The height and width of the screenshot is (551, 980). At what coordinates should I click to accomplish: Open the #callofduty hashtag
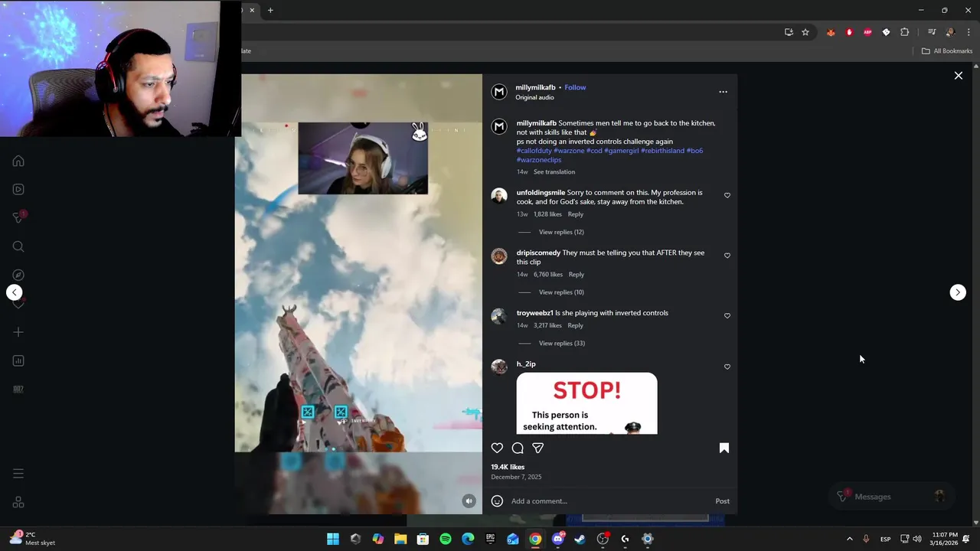tap(534, 151)
